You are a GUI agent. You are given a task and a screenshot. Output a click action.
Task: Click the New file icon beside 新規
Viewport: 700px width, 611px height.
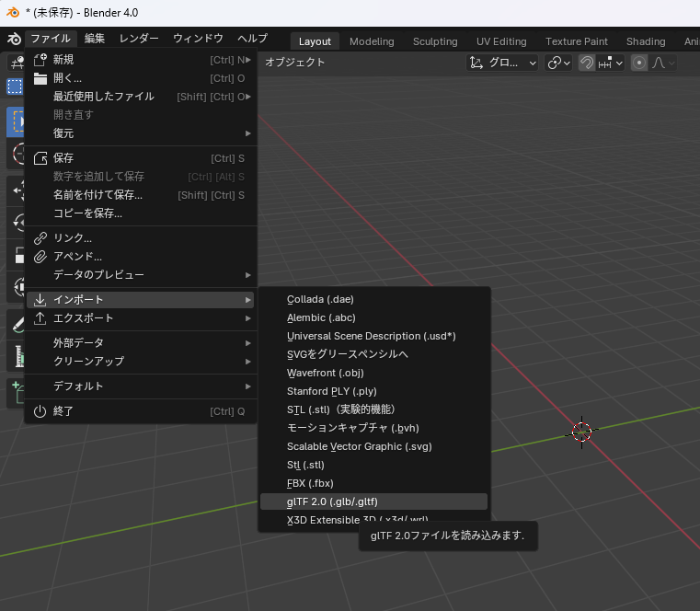(x=40, y=60)
